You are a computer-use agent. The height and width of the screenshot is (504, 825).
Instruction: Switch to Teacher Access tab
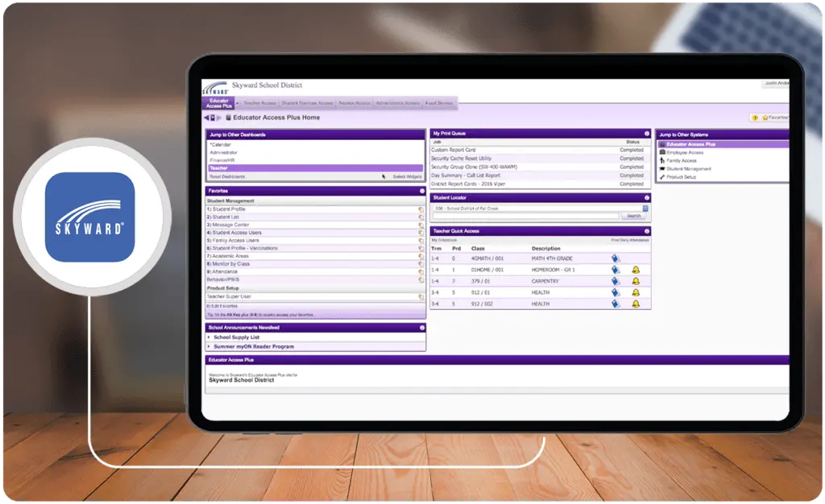pos(259,103)
